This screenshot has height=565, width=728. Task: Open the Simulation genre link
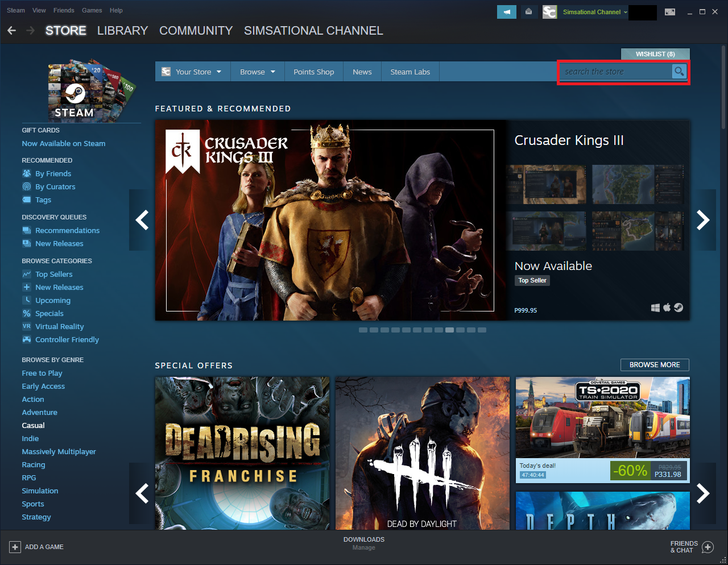coord(40,491)
